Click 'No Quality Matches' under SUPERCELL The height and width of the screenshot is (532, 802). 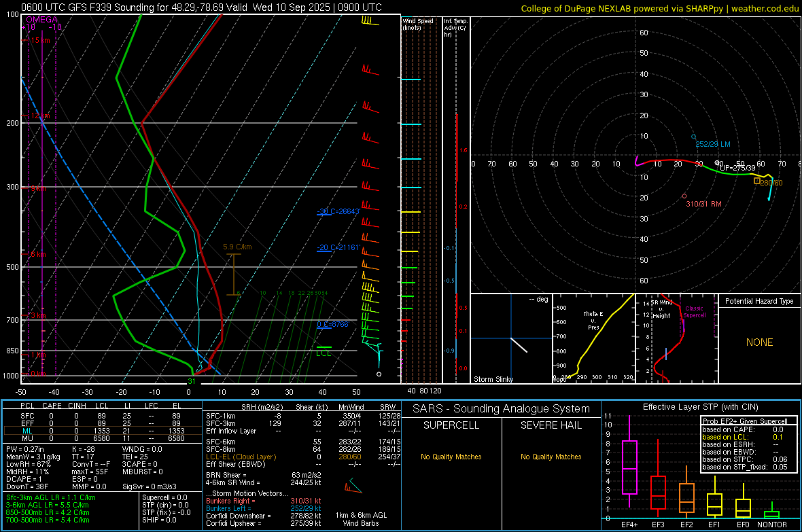click(451, 457)
